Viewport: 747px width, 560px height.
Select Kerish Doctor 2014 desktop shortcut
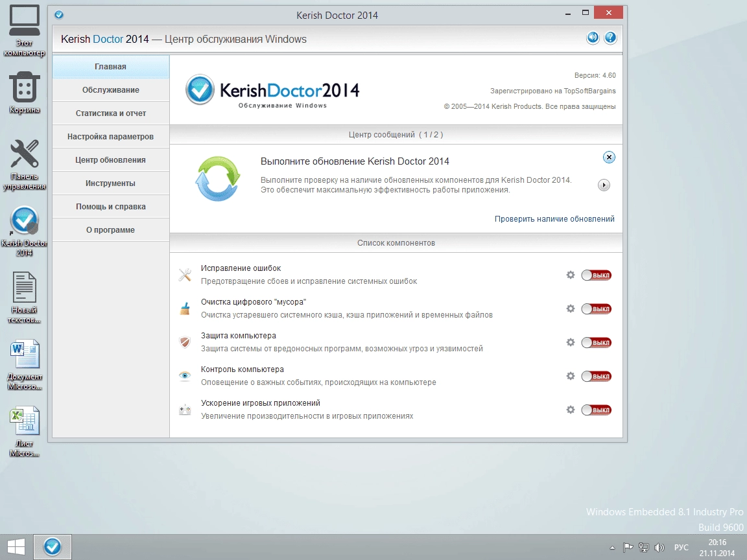24,231
